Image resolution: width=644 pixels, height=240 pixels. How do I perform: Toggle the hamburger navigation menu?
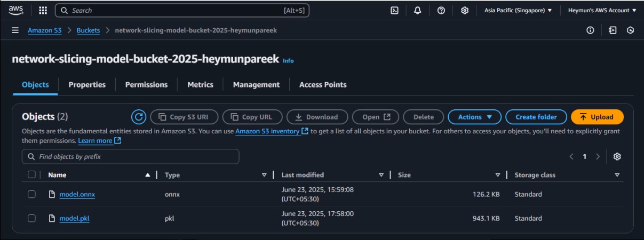[x=15, y=30]
